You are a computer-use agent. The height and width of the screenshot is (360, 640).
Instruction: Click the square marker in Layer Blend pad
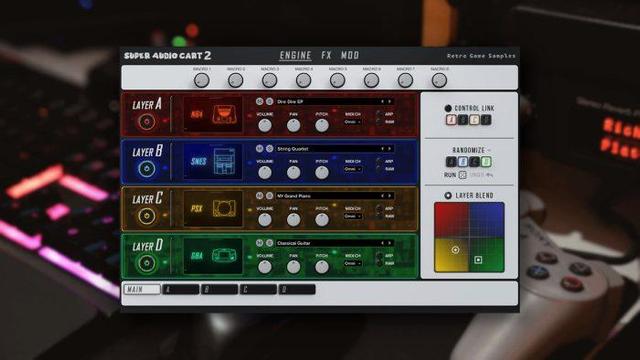click(x=478, y=260)
